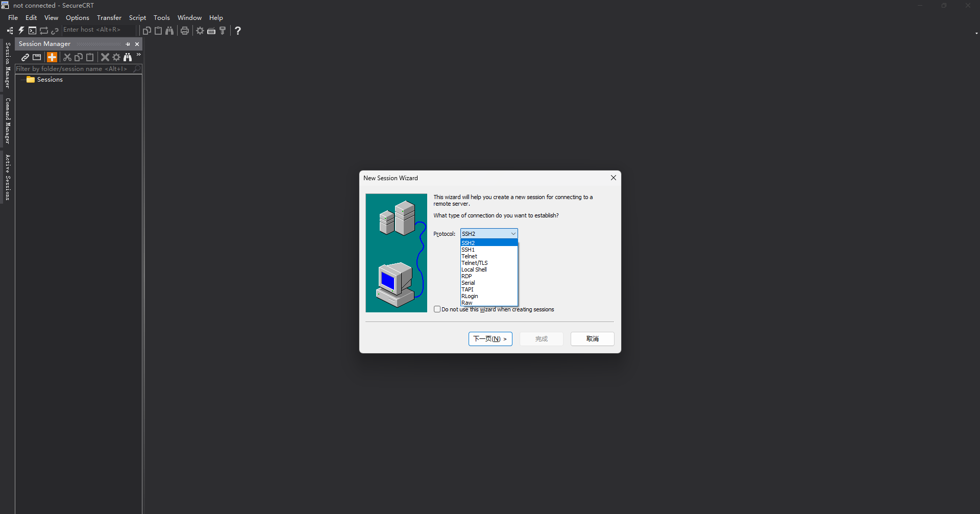Open the Edit menu
The image size is (980, 514).
[x=31, y=17]
